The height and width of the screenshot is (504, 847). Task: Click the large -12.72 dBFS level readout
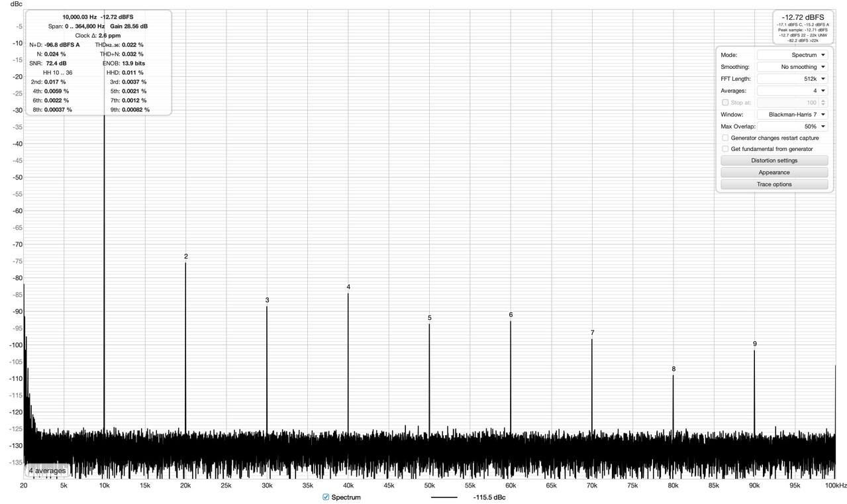coord(804,17)
